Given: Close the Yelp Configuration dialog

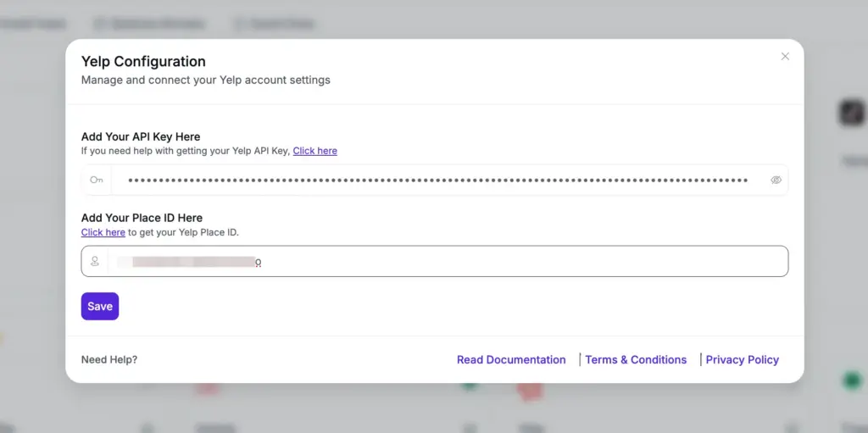Looking at the screenshot, I should click(x=785, y=57).
